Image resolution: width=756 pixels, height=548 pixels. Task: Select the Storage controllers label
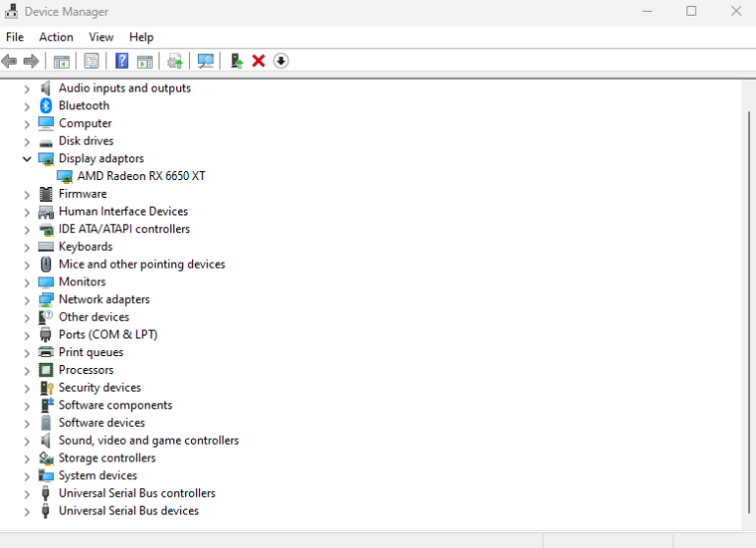coord(107,457)
